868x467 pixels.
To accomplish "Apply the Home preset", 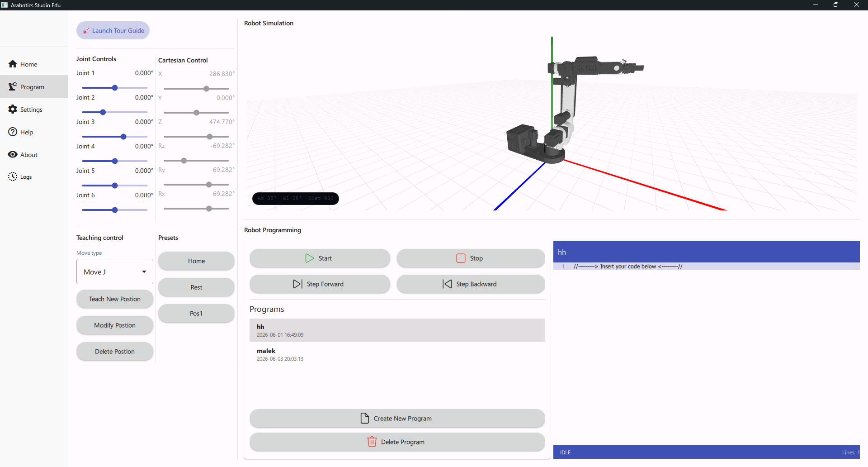I will (196, 261).
